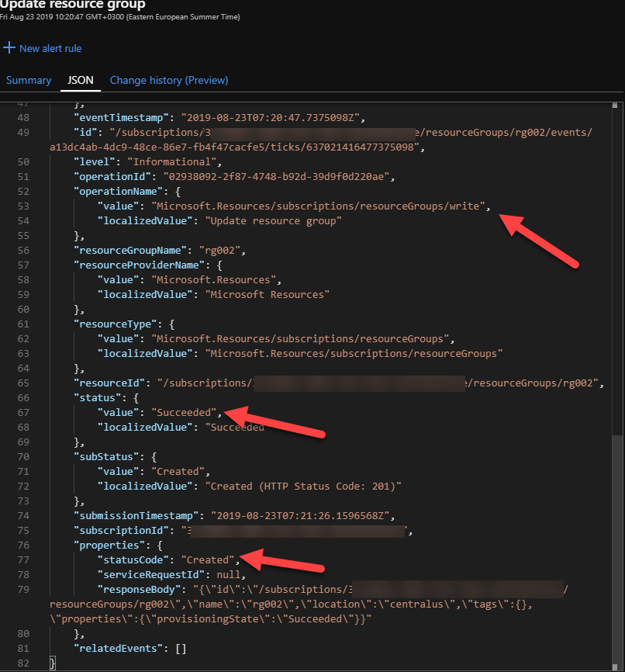Click the status value "Succeeded" on line 67
625x672 pixels.
[185, 413]
